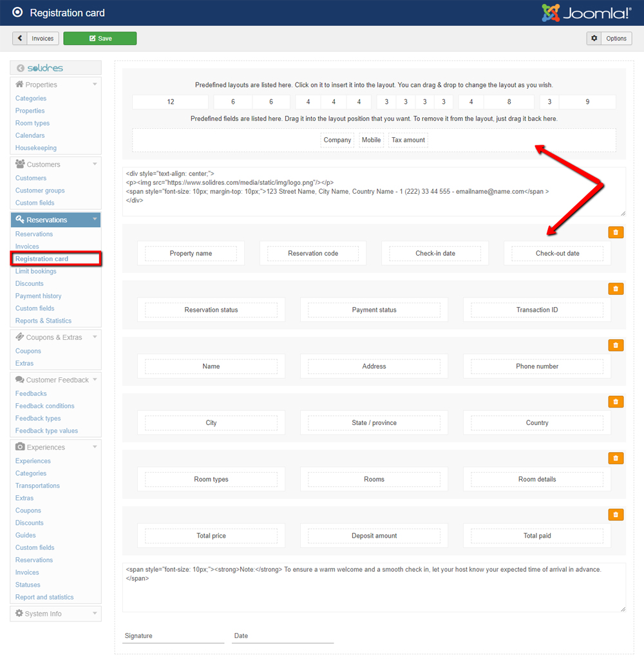Image resolution: width=644 pixels, height=660 pixels.
Task: Go to Reports & Statistics page
Action: (43, 321)
